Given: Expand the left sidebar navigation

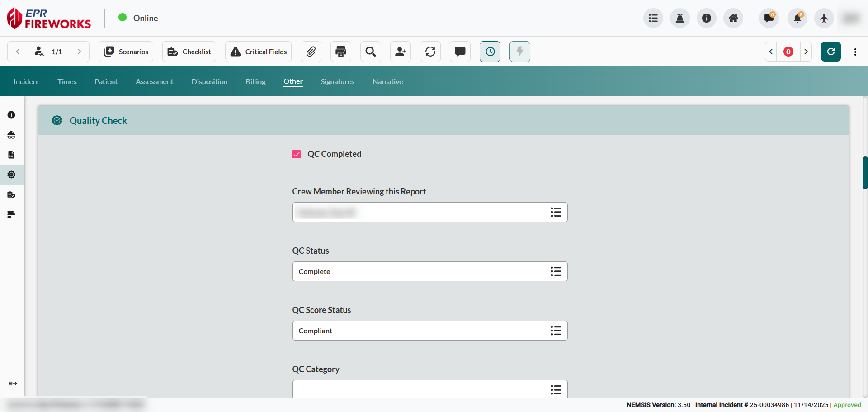Looking at the screenshot, I should click(x=13, y=384).
